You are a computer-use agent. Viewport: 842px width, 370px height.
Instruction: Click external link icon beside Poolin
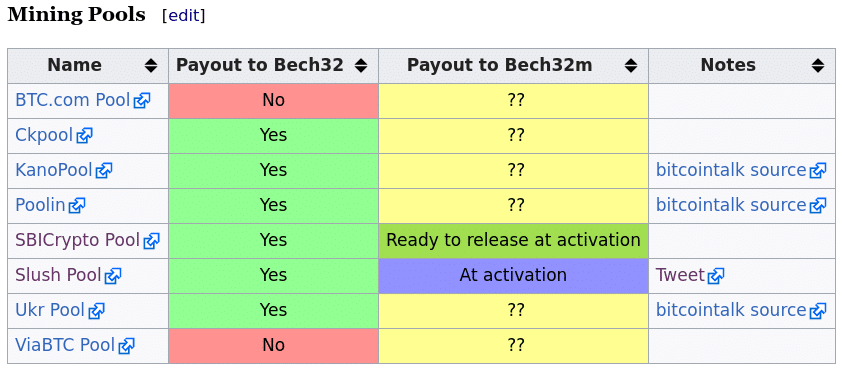[77, 205]
